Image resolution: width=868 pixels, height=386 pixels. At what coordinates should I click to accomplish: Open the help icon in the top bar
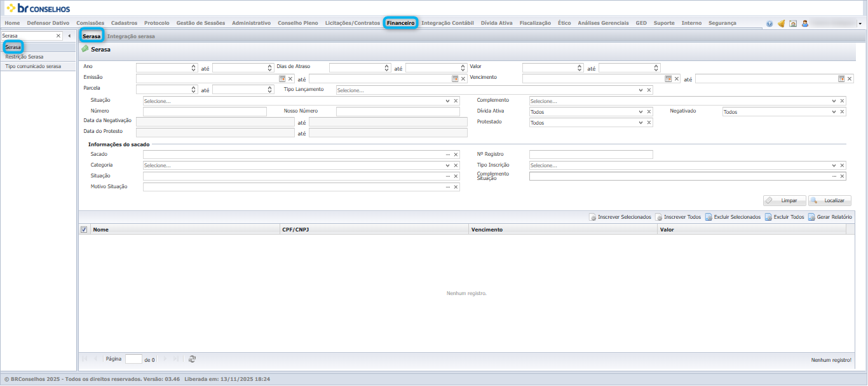click(x=770, y=24)
